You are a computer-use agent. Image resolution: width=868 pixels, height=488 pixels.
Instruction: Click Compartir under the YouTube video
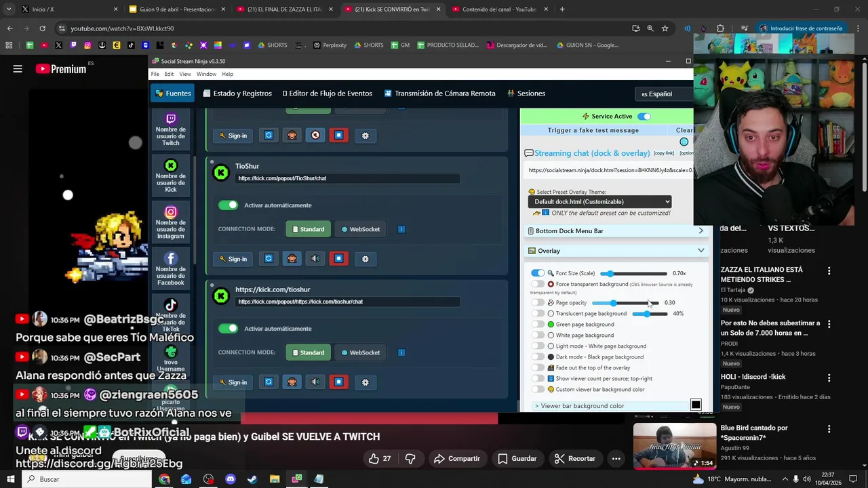[x=456, y=459]
